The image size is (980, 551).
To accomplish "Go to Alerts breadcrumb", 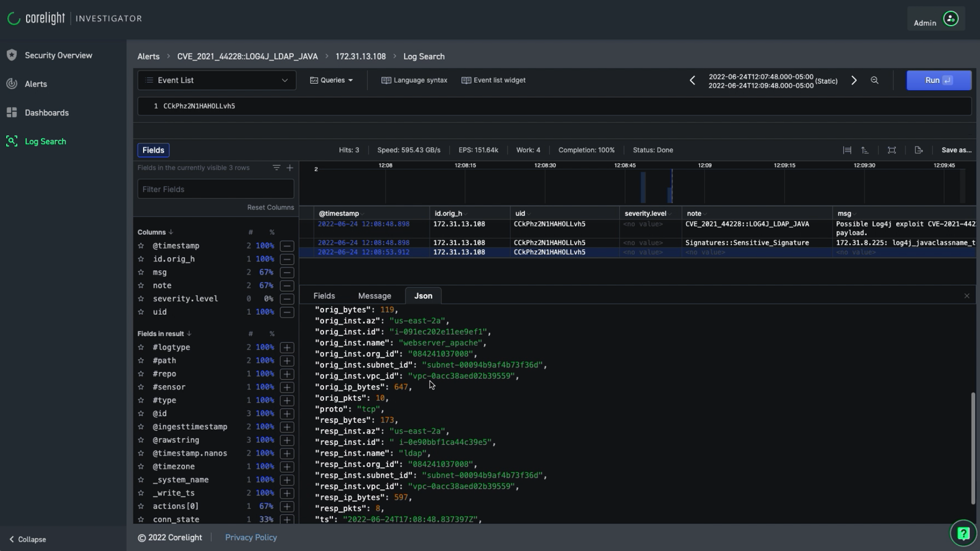I will point(148,57).
